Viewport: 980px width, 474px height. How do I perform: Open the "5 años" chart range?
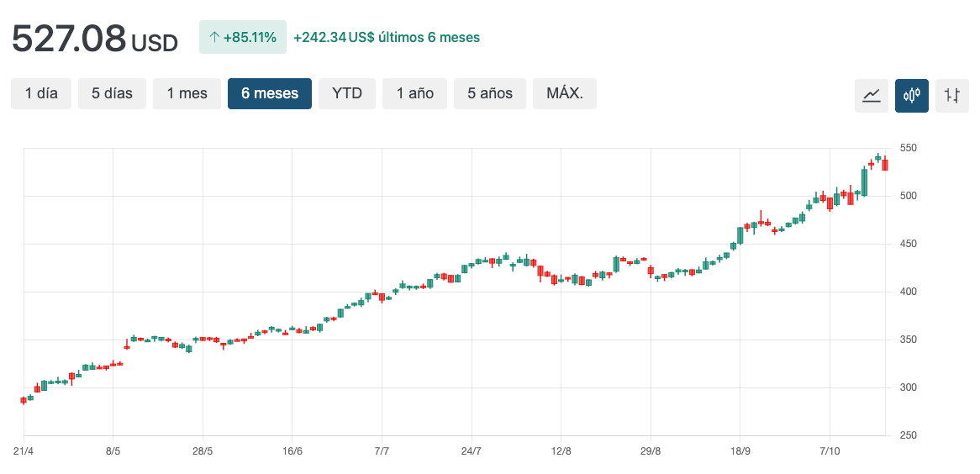click(x=490, y=93)
